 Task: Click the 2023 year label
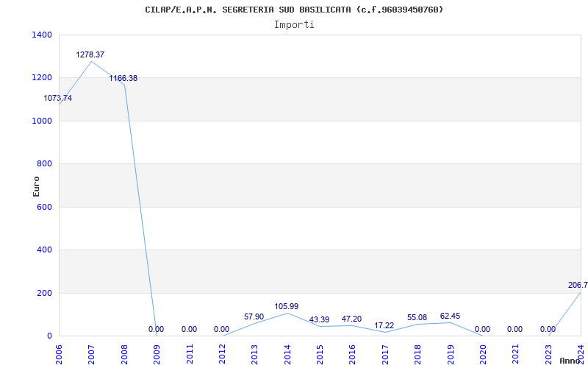point(548,354)
